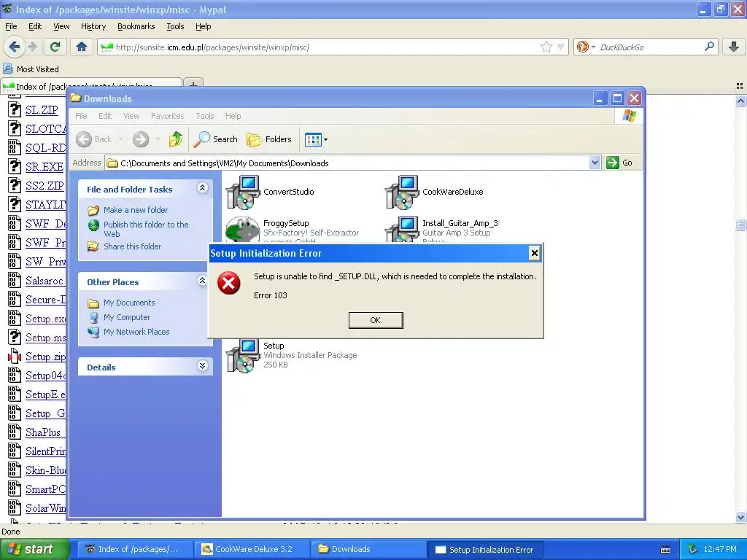Viewport: 747px width, 560px height.
Task: Click Make a new folder task
Action: click(x=136, y=210)
